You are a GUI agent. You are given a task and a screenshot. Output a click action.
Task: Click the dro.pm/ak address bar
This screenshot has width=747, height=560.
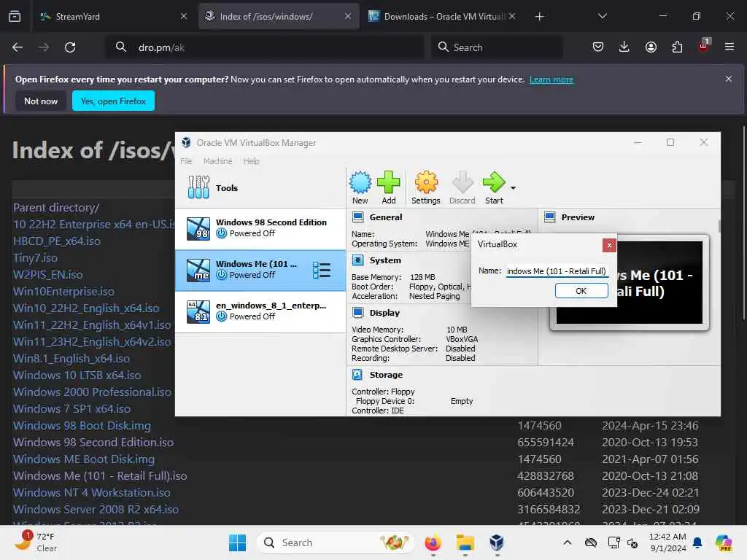click(264, 47)
